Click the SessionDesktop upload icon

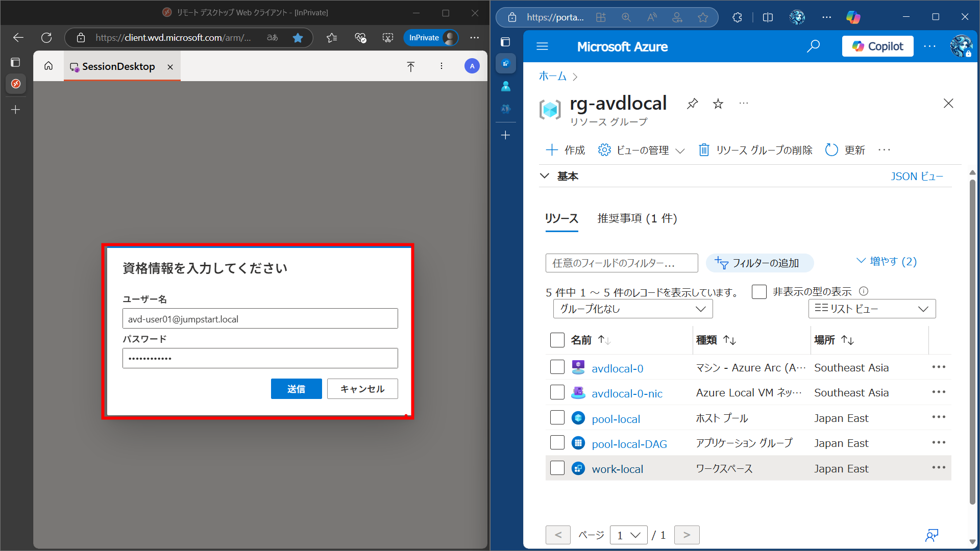click(x=410, y=66)
